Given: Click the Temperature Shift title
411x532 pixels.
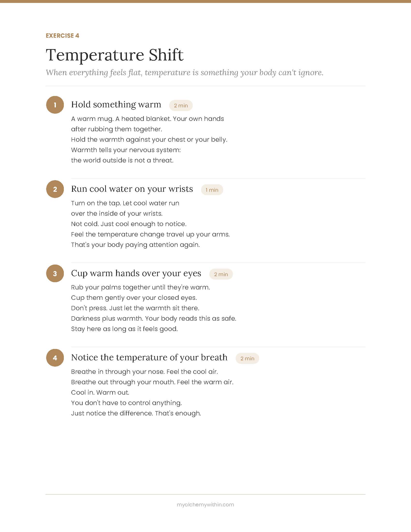Looking at the screenshot, I should pos(114,55).
